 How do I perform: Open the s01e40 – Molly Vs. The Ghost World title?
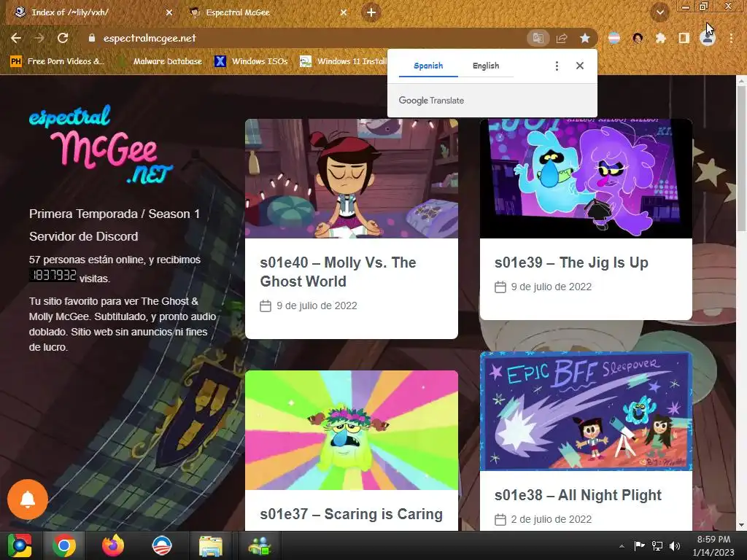(338, 272)
